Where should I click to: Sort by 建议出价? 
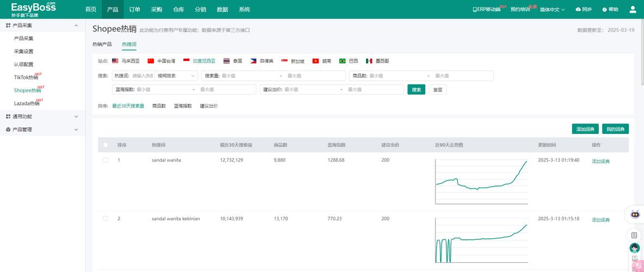(209, 106)
